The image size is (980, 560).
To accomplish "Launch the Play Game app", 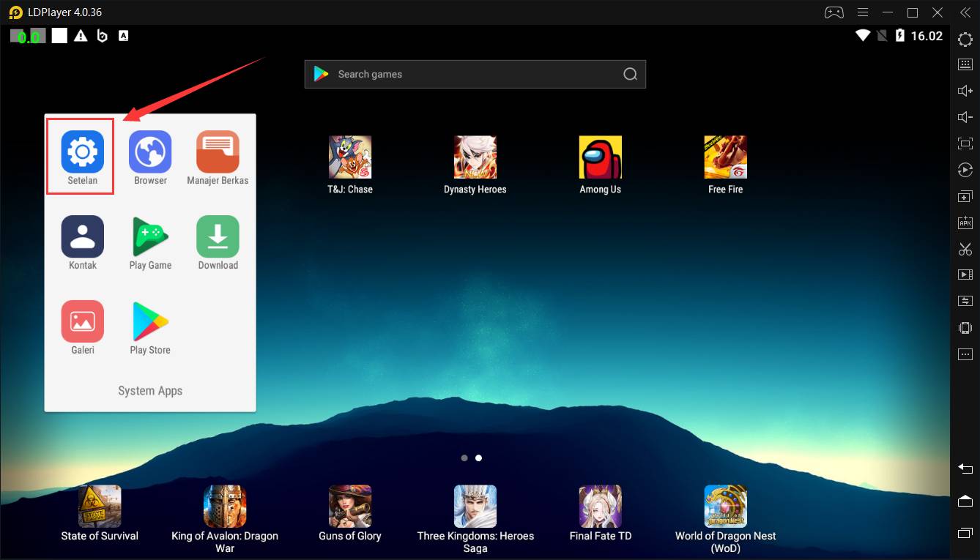I will pyautogui.click(x=150, y=237).
